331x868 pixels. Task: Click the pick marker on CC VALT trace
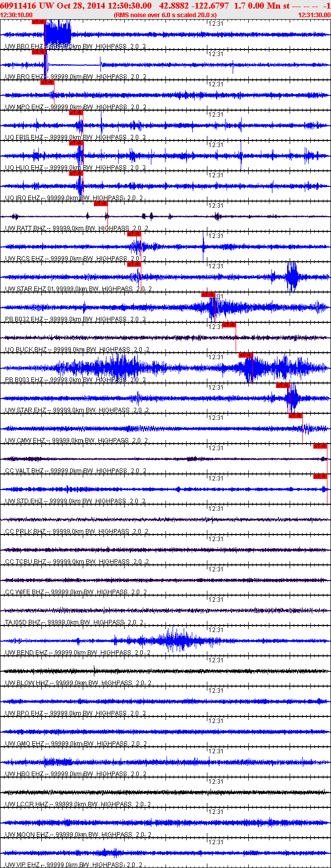[x=320, y=446]
